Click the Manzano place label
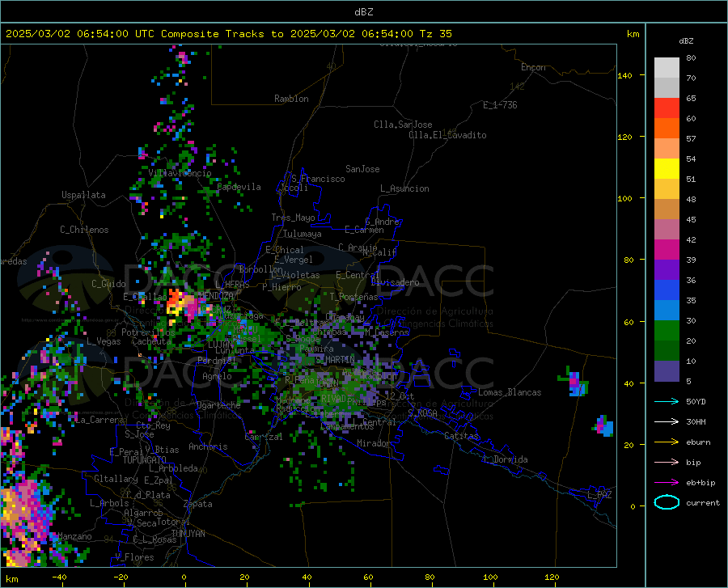 74,536
